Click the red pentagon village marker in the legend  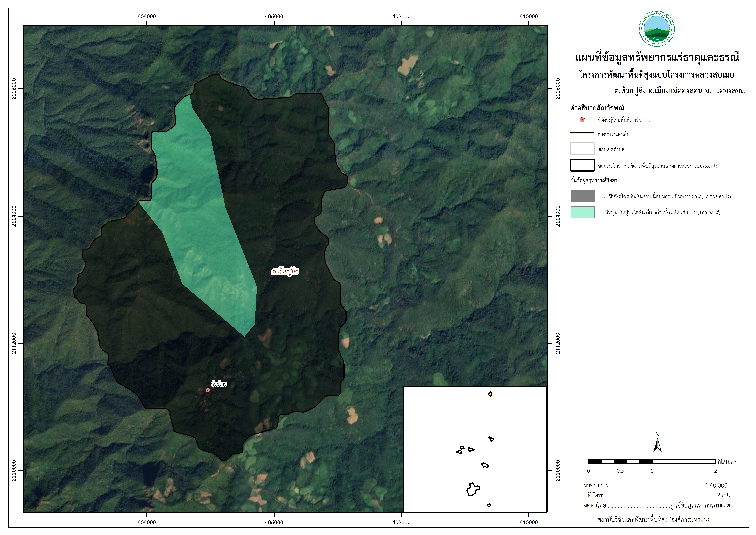[582, 120]
